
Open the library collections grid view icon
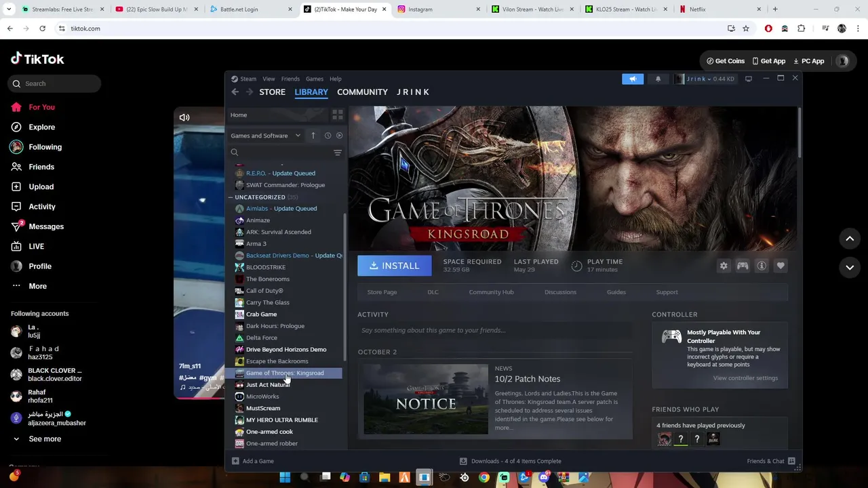pos(338,115)
